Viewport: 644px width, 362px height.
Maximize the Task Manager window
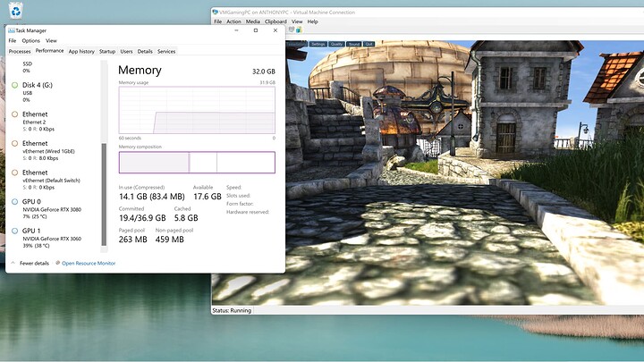coord(256,30)
